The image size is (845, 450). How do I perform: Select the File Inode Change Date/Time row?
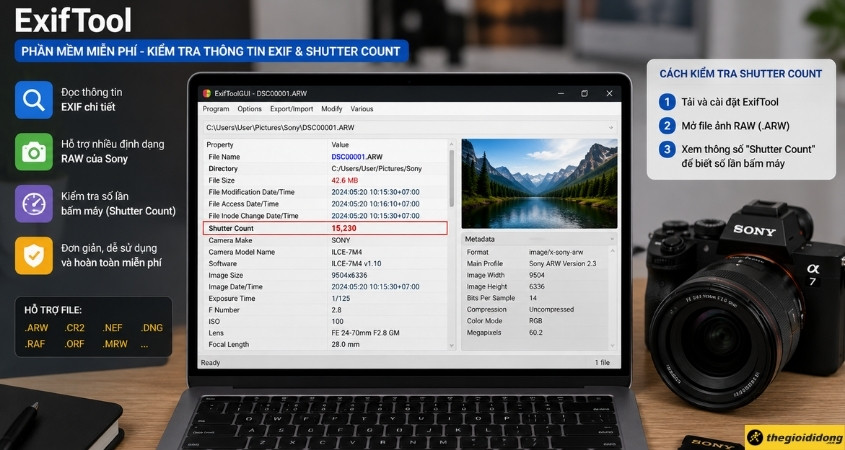click(325, 216)
